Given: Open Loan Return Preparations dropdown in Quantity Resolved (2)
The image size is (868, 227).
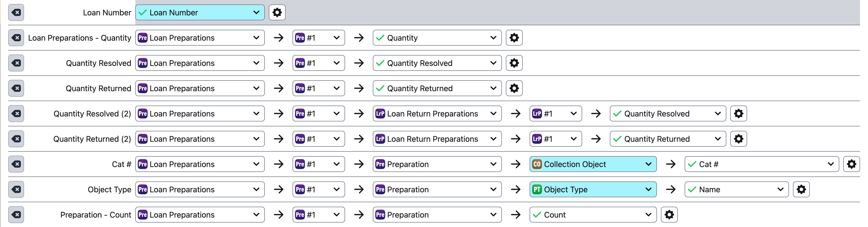Looking at the screenshot, I should pyautogui.click(x=437, y=114).
